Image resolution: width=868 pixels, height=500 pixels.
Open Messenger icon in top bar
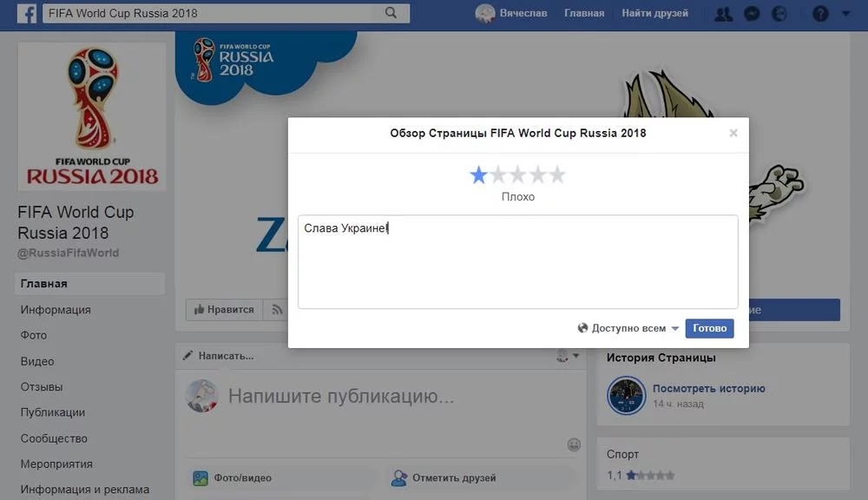point(752,14)
